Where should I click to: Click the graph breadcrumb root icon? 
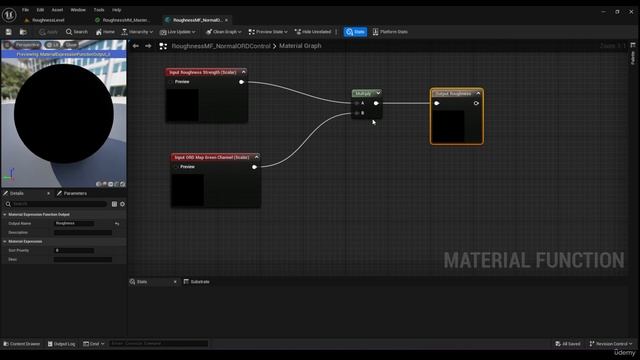pos(163,46)
